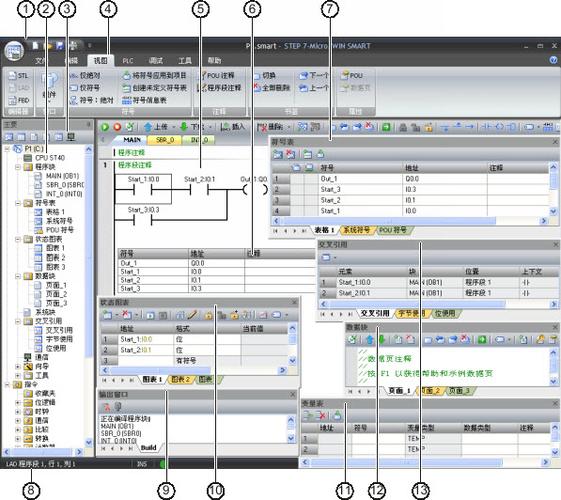Screen dimensions: 561x500
Task: Click the pencil icon in status chart toolbar
Action: [192, 315]
